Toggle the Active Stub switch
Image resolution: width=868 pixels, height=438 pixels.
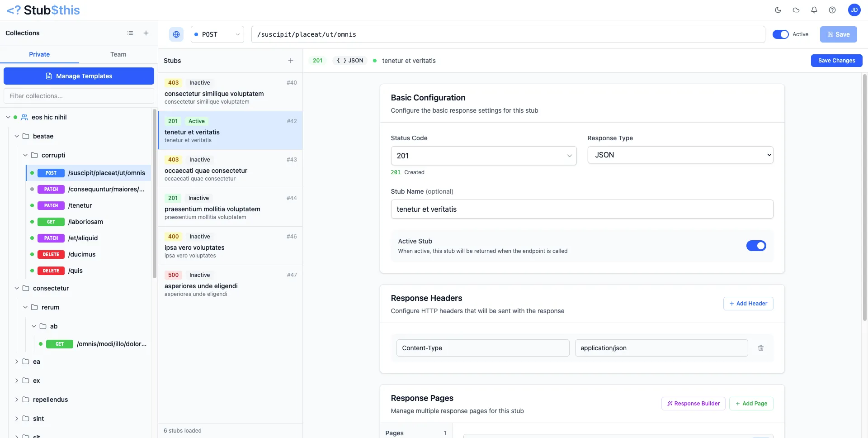(756, 246)
